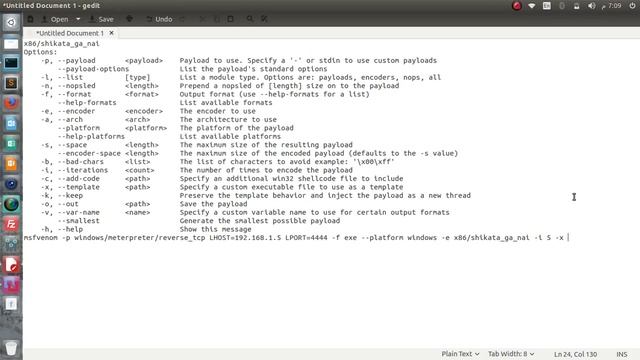Expand the recent files arrow beside Open
Screen dimensions: 640x360
(x=78, y=19)
